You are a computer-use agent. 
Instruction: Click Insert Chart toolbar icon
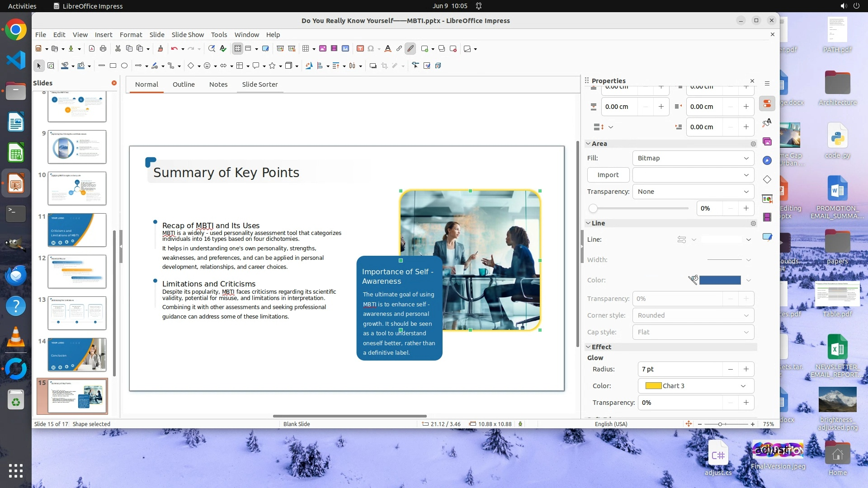click(345, 49)
